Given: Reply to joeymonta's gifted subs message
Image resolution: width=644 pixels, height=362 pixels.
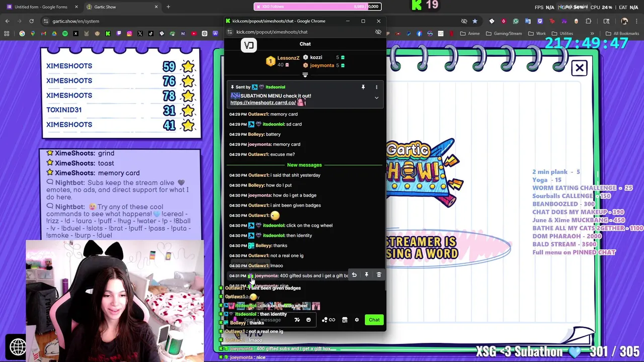Looking at the screenshot, I should [354, 275].
